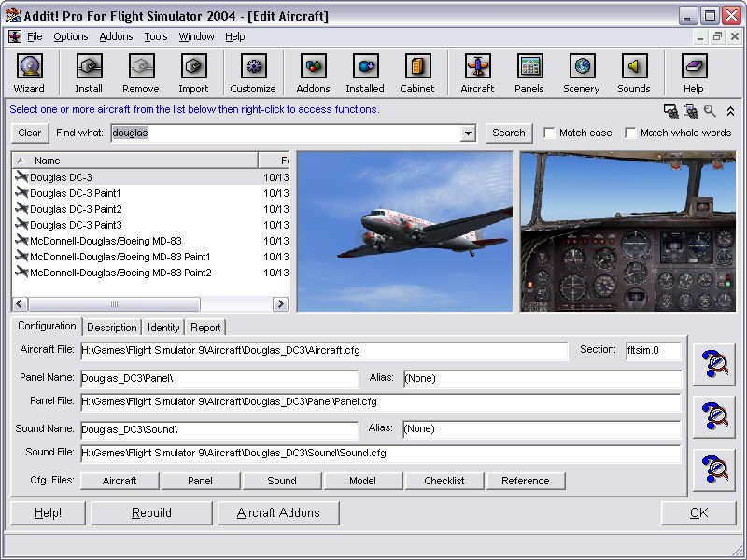Click the Panel cfg file button
747x560 pixels.
[201, 481]
